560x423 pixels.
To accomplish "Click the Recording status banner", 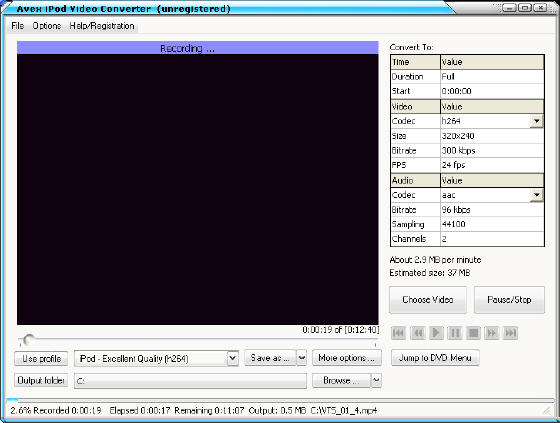I will click(x=198, y=48).
